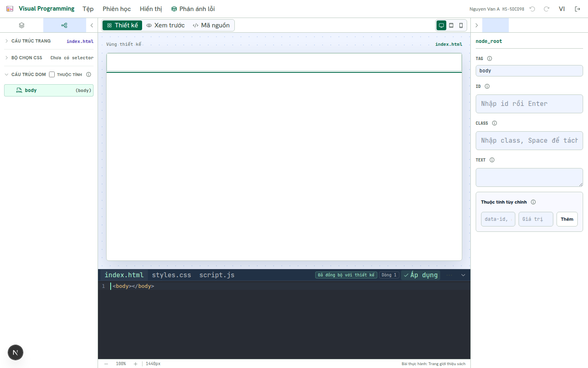Screen dimensions: 588x368
Task: Switch language with the VI button
Action: click(x=562, y=9)
